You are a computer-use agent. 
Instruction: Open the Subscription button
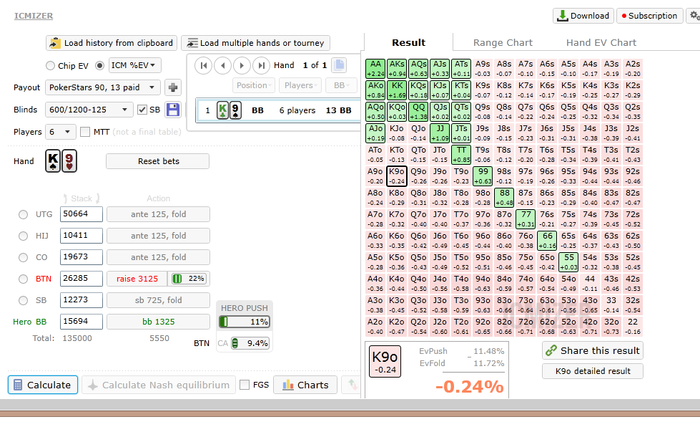650,16
